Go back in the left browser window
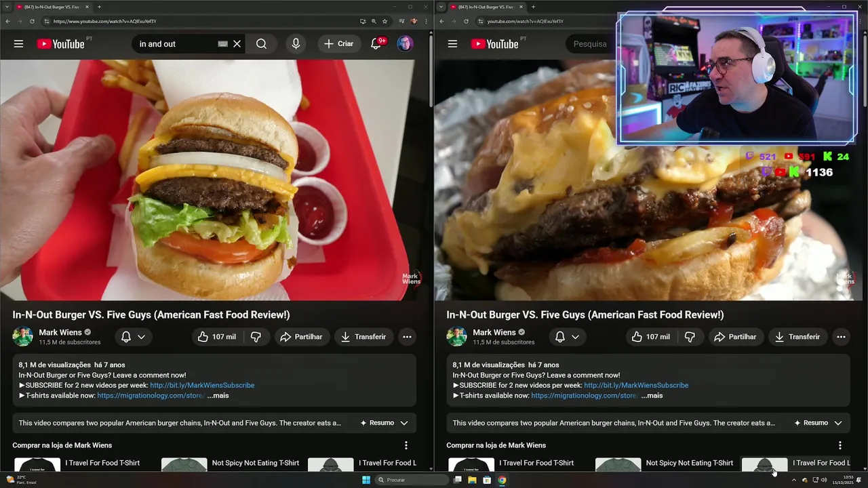 click(7, 21)
